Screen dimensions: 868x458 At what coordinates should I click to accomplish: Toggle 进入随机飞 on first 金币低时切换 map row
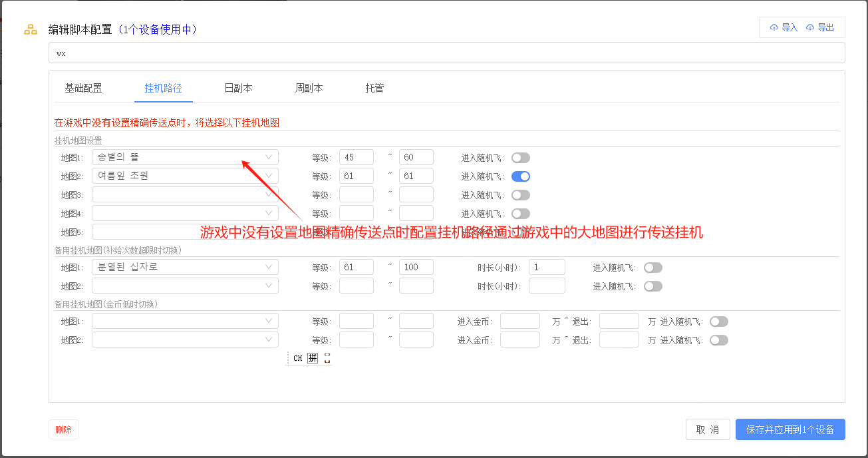pyautogui.click(x=718, y=322)
